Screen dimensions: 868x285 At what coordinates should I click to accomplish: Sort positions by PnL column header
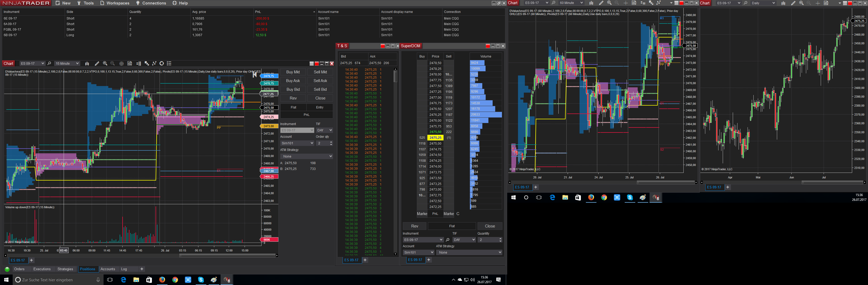click(x=285, y=12)
